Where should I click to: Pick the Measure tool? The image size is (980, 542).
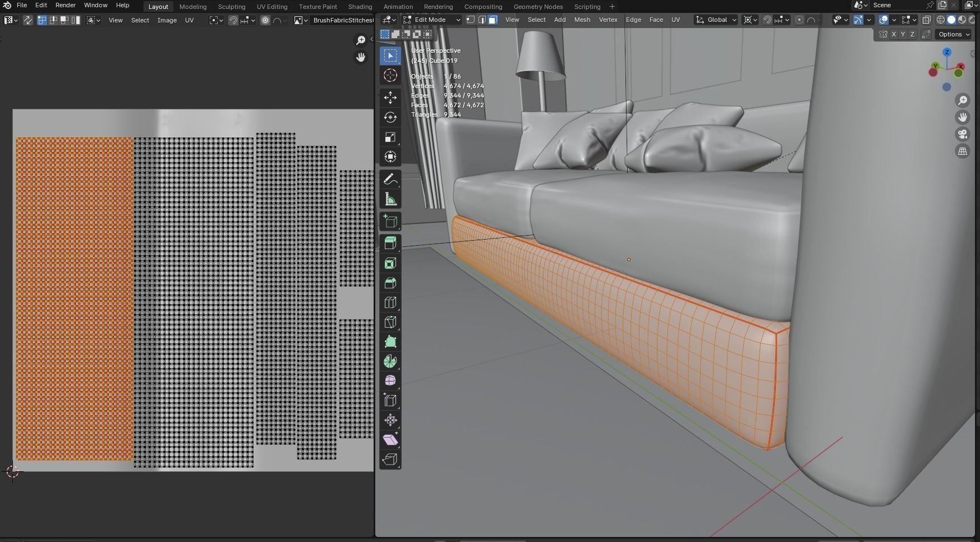click(390, 199)
